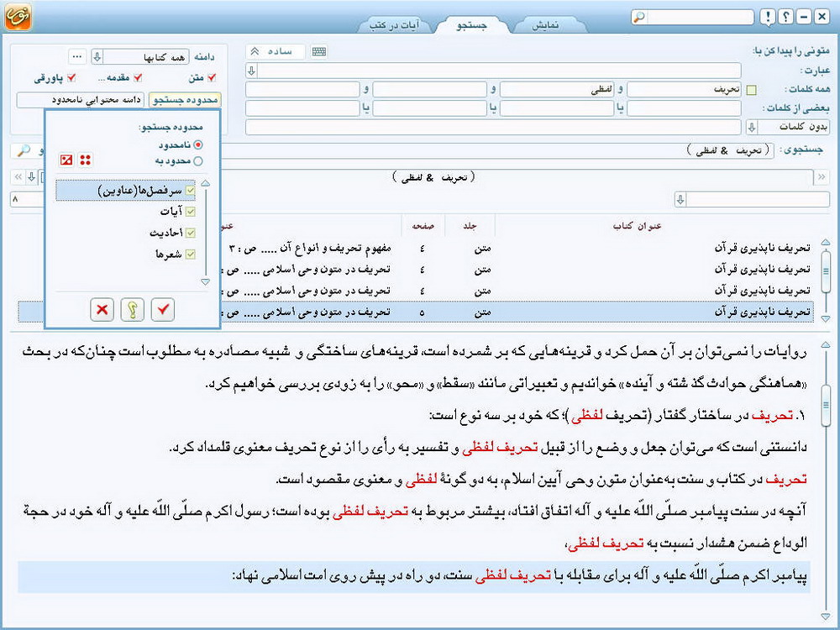
Task: Open the question mark help button in title bar
Action: coord(785,17)
